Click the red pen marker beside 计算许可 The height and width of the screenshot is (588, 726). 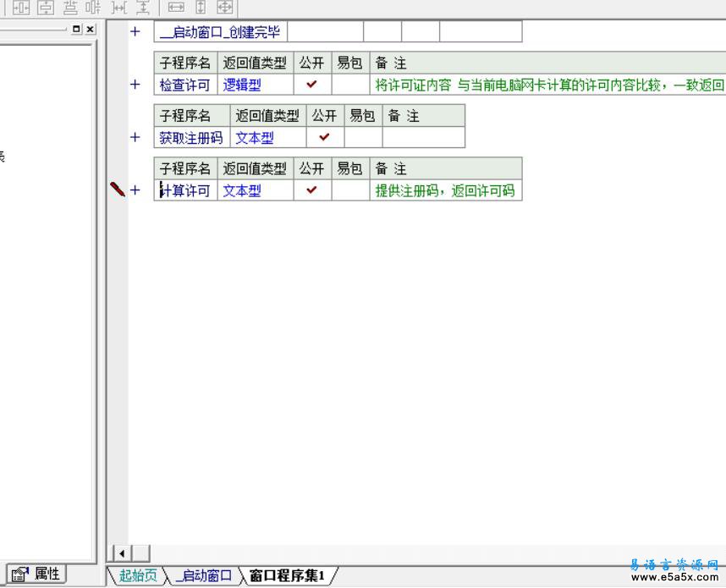[118, 190]
